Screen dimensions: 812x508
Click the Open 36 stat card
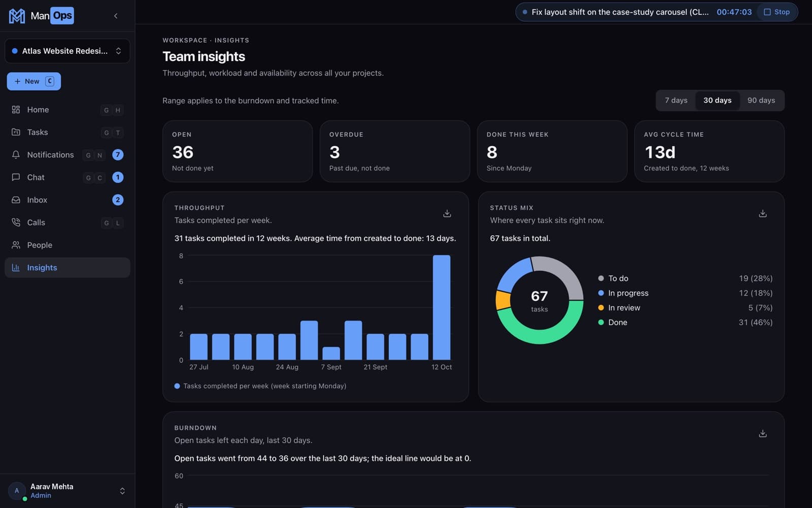[238, 151]
